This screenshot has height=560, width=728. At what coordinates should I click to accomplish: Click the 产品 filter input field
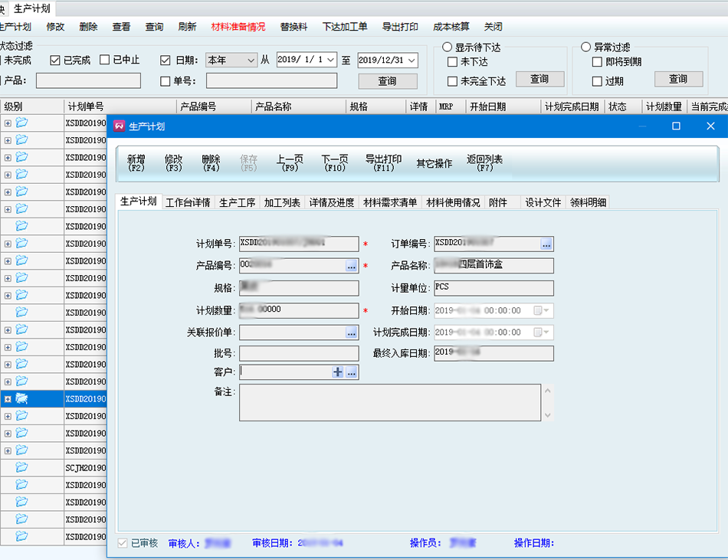88,80
